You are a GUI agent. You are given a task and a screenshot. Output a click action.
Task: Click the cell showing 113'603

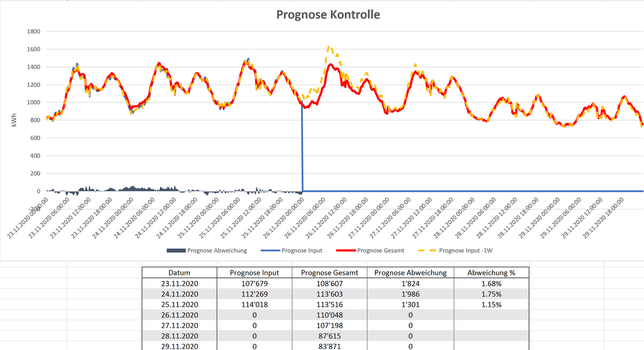tap(329, 294)
